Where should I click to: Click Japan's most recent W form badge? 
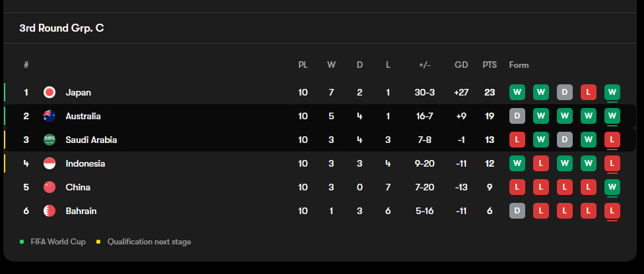(x=612, y=92)
